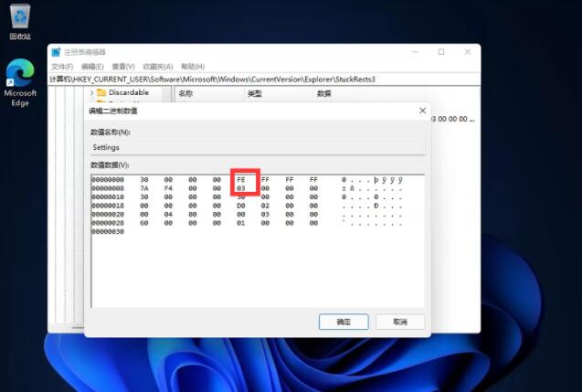
Task: Expand the Discardable tree node
Action: pos(91,92)
